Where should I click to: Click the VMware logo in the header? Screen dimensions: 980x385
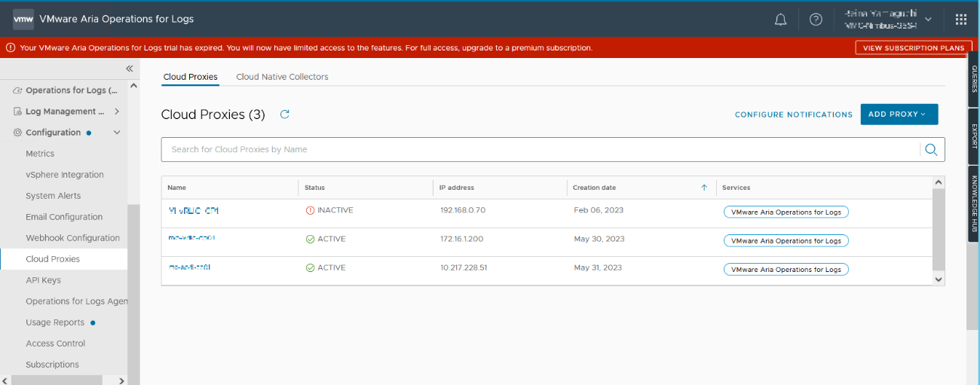pos(23,19)
